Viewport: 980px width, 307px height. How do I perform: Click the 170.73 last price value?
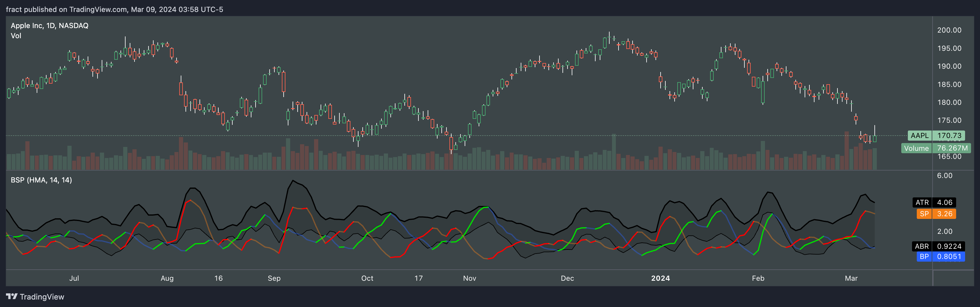click(x=949, y=136)
